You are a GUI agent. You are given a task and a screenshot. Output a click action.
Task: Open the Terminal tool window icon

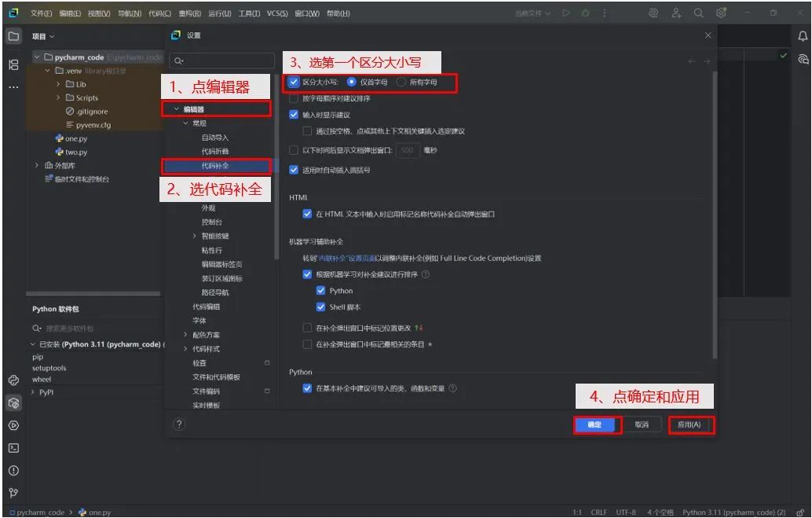click(x=14, y=448)
